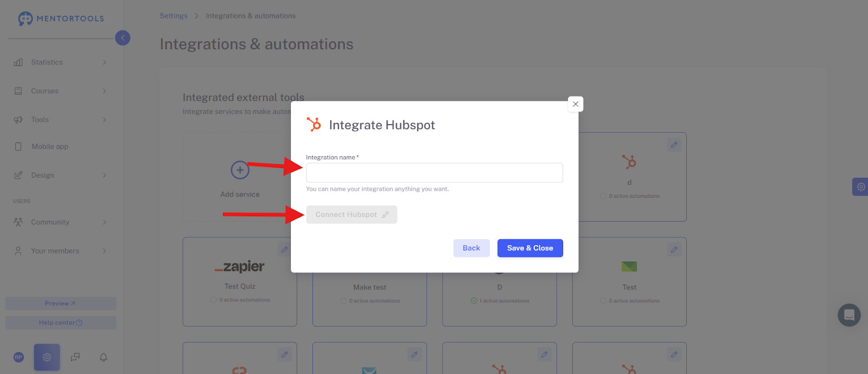868x374 pixels.
Task: Edit the Zapier Test Quiz card
Action: [284, 250]
